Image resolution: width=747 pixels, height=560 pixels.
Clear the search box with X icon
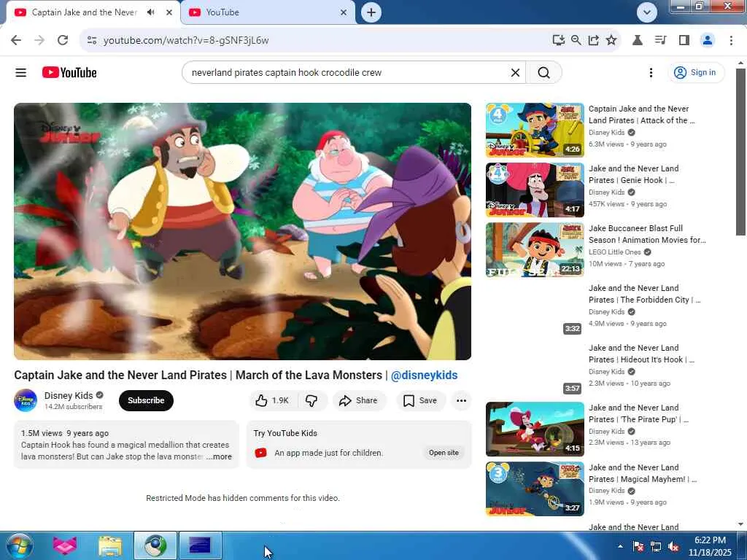(x=515, y=72)
